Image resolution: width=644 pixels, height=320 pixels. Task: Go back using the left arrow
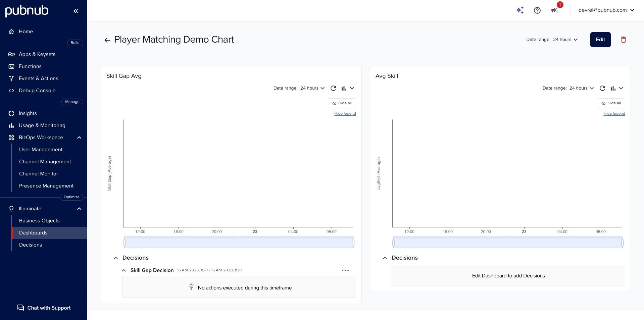tap(107, 40)
